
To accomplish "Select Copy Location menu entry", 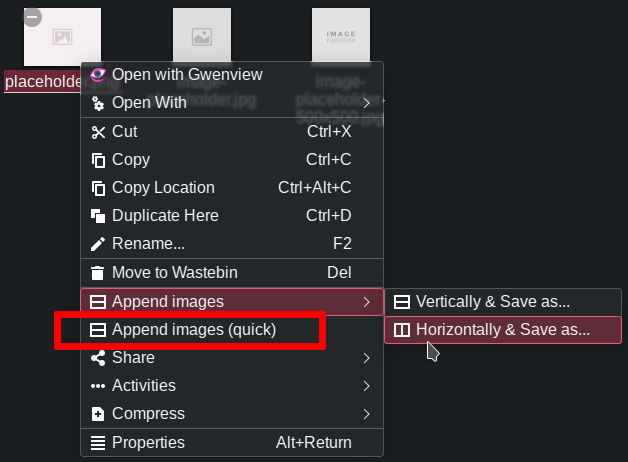I will click(232, 188).
